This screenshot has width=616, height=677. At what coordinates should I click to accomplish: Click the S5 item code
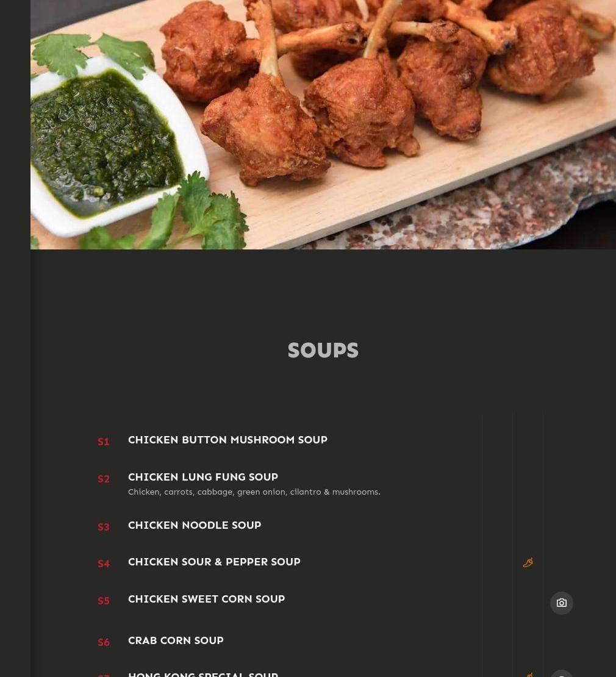(103, 601)
